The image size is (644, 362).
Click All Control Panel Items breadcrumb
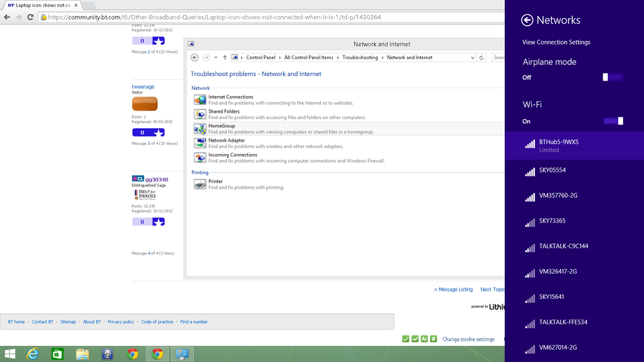coord(308,57)
